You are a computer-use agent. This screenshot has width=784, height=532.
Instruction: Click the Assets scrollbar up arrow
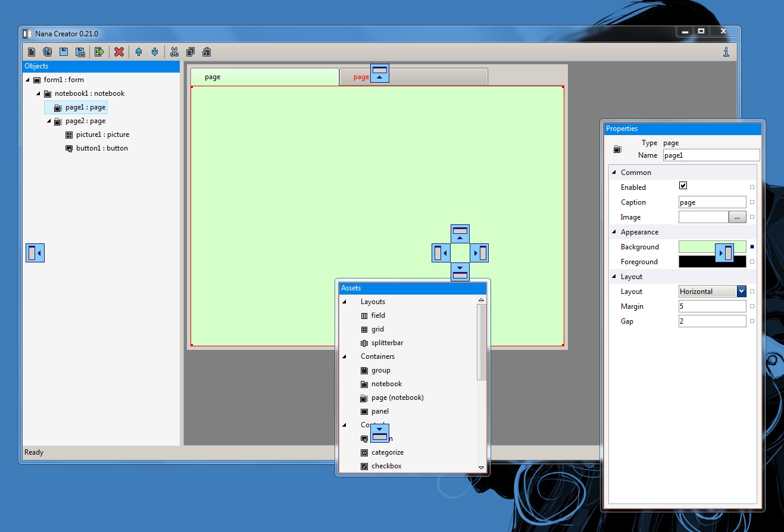(x=482, y=301)
